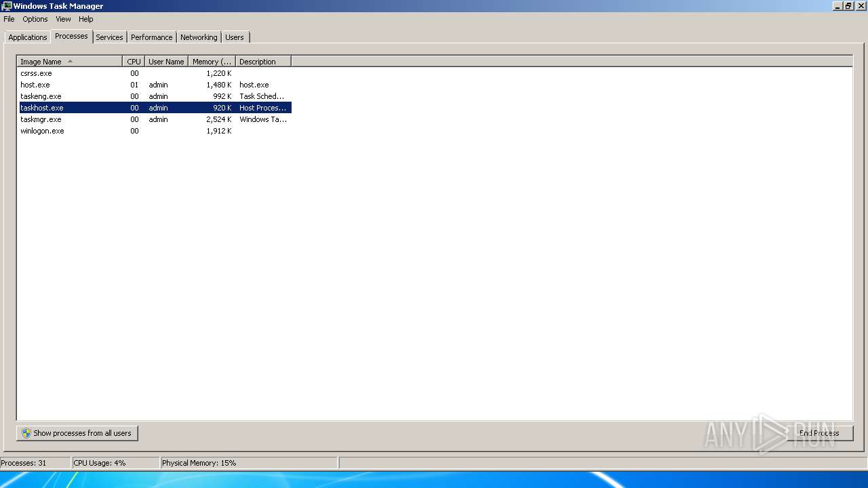Click the End Process button
Viewport: 868px width, 488px height.
819,433
